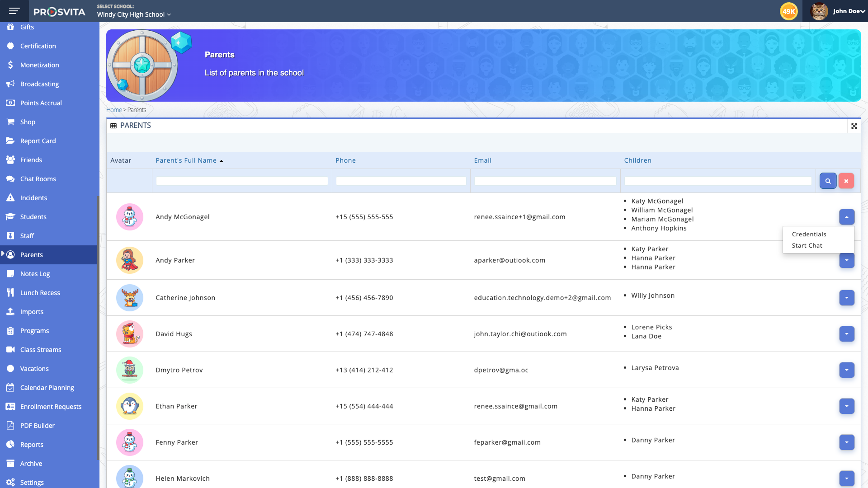Open Ethan Parker row action dropdown
Screen dimensions: 868x488
tap(847, 406)
